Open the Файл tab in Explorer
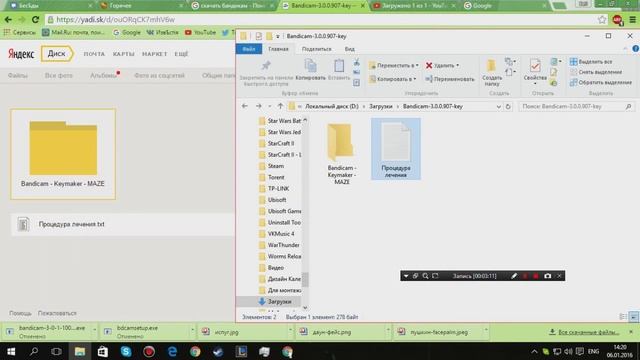The width and height of the screenshot is (640, 360). point(249,49)
